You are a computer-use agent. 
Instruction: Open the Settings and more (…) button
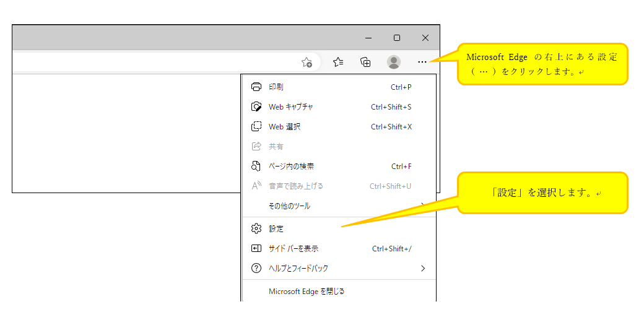click(422, 62)
